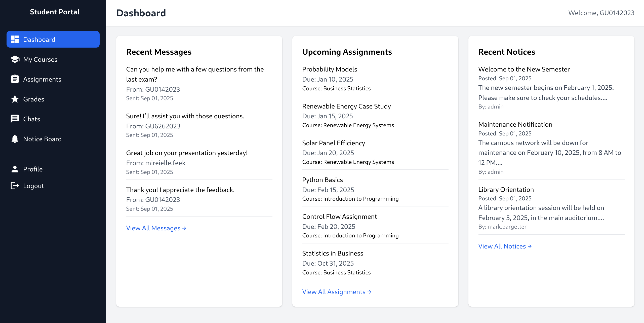Click View All Assignments link
The height and width of the screenshot is (323, 644).
point(337,292)
